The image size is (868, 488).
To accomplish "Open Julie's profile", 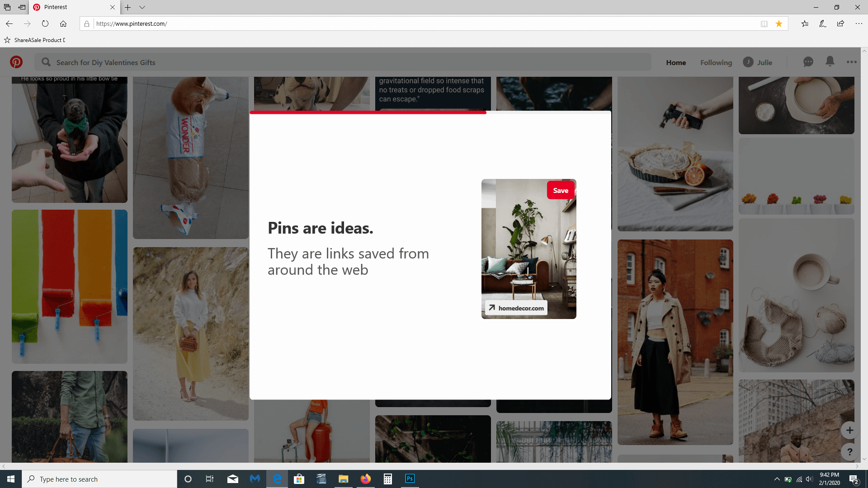I will 758,62.
